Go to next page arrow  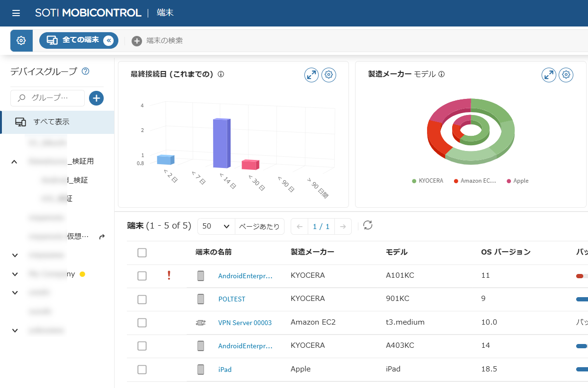(x=343, y=227)
